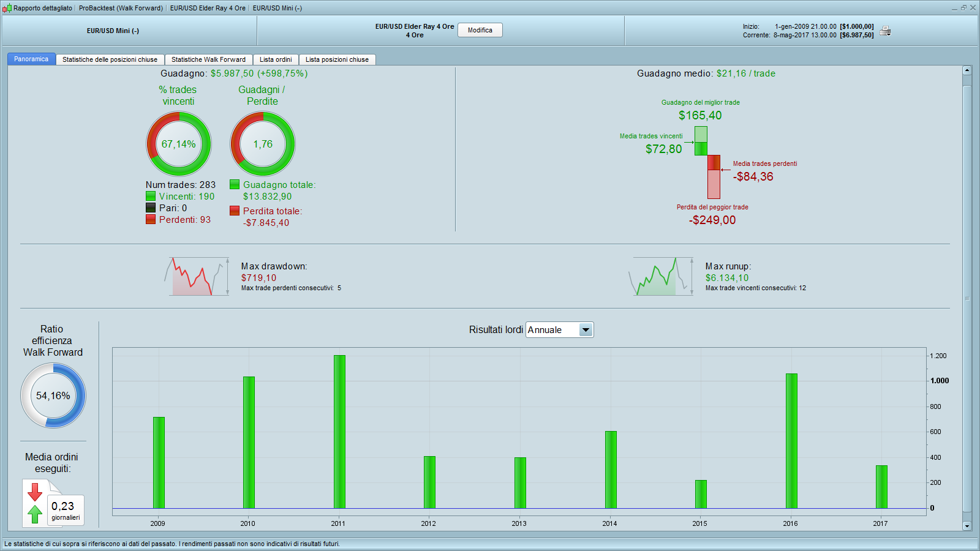Click the printer icon beside report dates

tap(885, 31)
